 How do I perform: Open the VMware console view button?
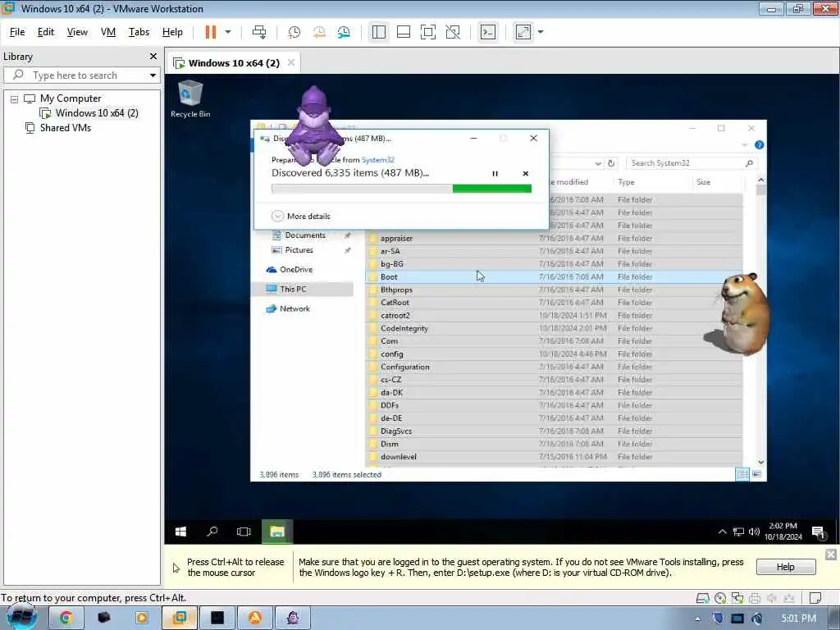click(x=487, y=32)
